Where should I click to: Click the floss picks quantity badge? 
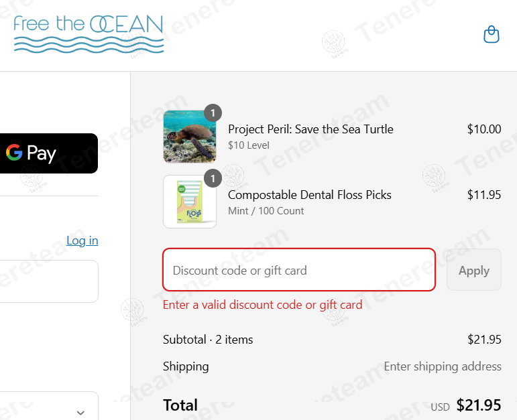tap(213, 179)
